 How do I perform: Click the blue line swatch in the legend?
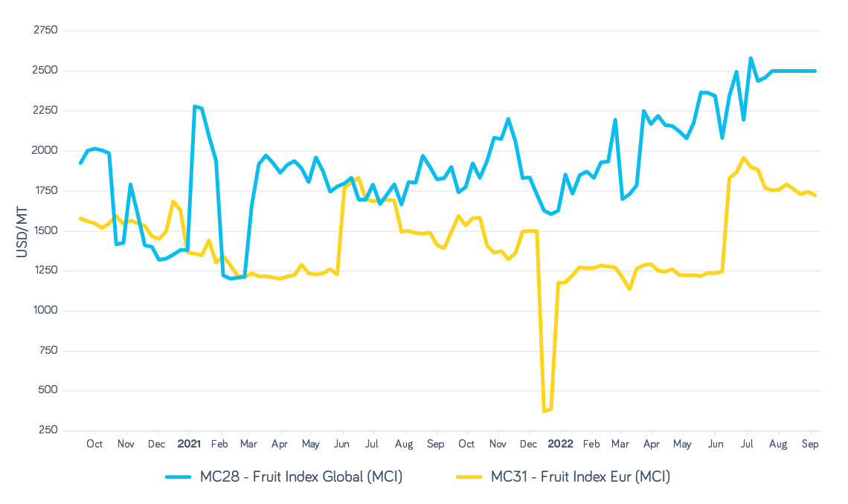tap(181, 477)
